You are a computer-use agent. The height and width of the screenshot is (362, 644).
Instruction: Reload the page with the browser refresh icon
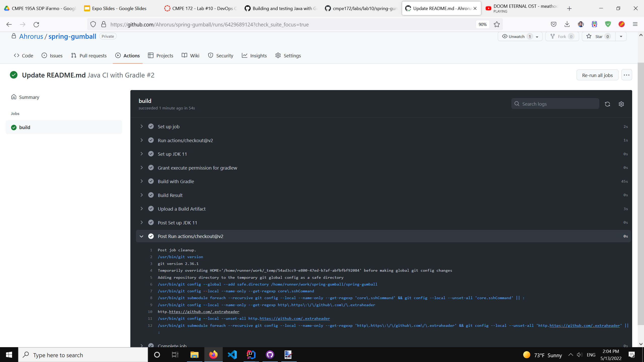coord(36,24)
